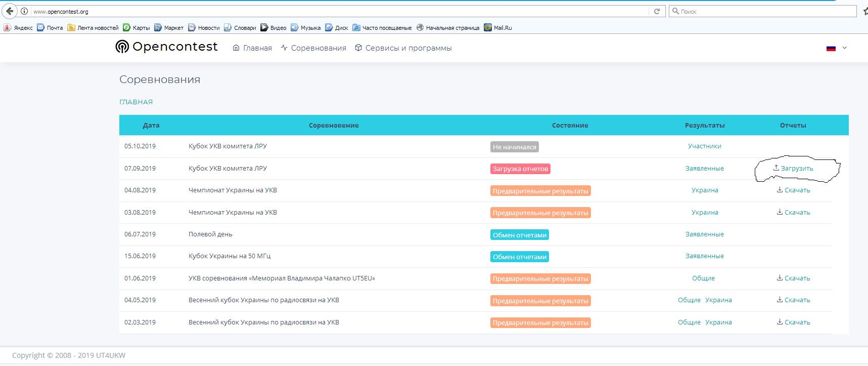Reload the page with refresh icon

click(x=657, y=11)
